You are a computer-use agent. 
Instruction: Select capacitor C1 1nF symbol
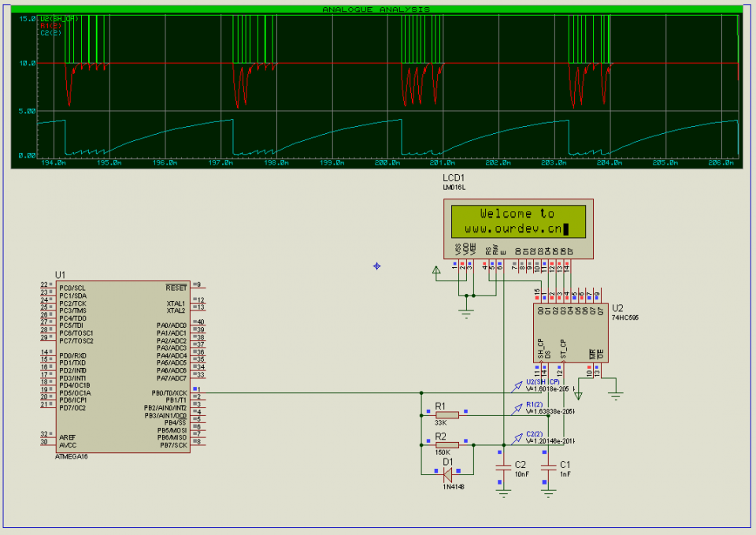pos(547,473)
